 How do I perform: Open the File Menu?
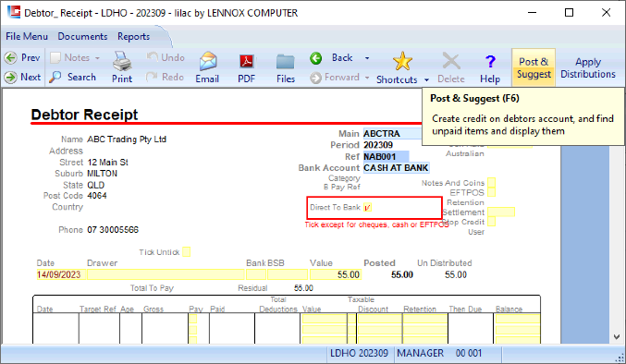[27, 36]
